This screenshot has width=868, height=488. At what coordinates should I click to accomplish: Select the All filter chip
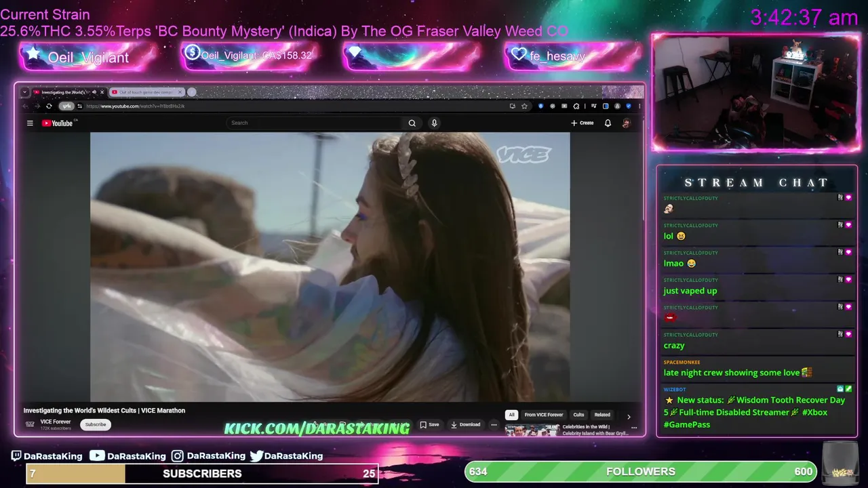tap(511, 415)
